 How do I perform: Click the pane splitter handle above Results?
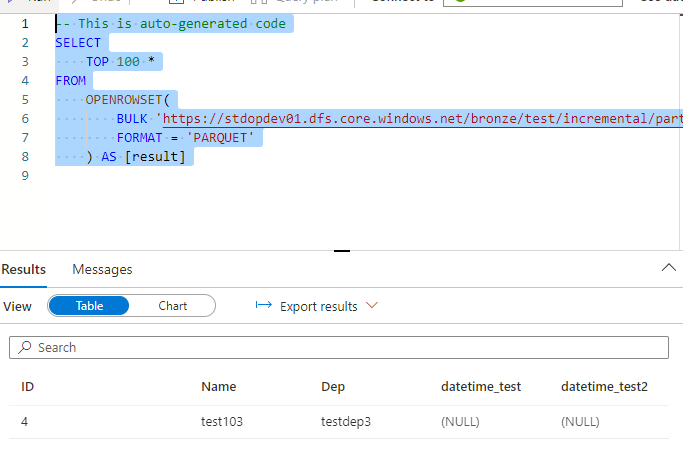[342, 251]
